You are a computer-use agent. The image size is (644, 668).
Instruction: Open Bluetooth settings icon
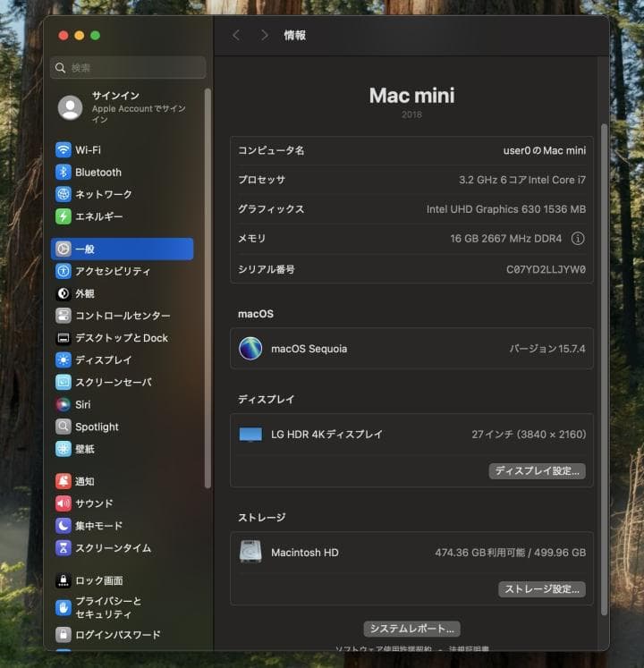(x=64, y=172)
